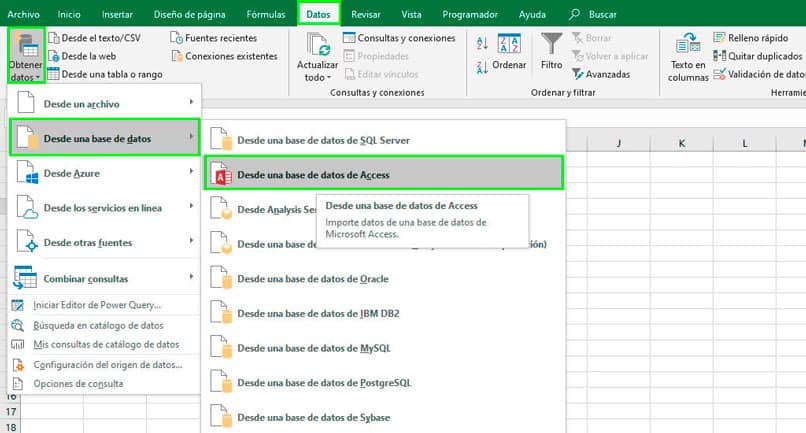Expand Desde los servicios en línea submenu
This screenshot has height=433, width=806.
coord(105,207)
